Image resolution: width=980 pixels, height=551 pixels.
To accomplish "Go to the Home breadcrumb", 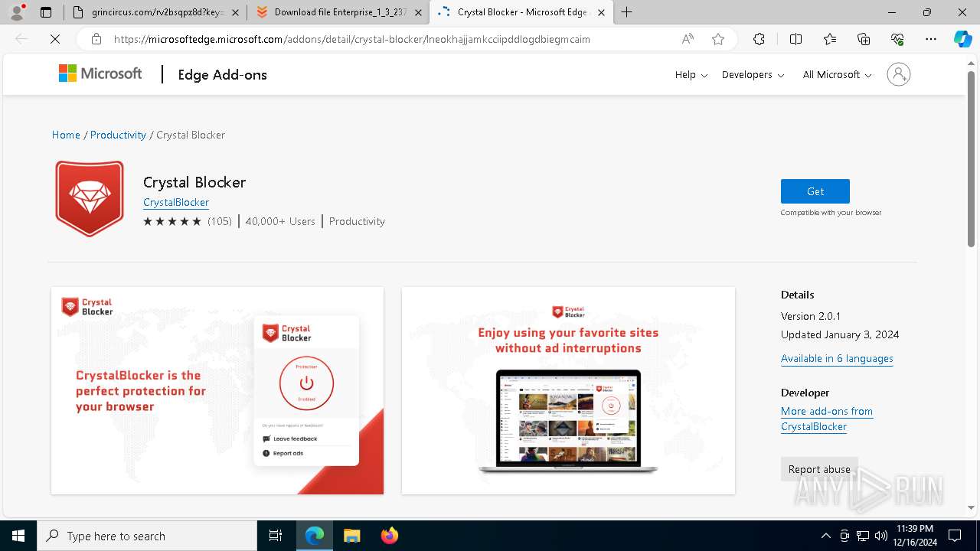I will tap(66, 135).
